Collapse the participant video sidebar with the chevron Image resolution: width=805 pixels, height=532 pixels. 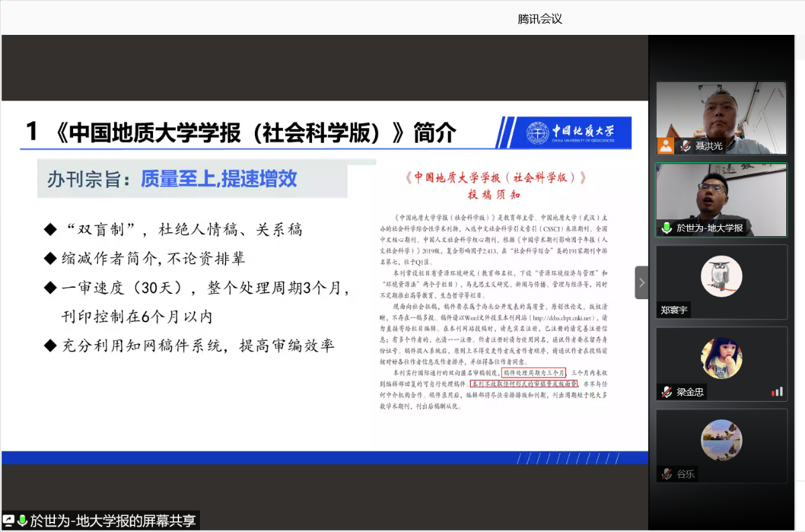point(641,282)
